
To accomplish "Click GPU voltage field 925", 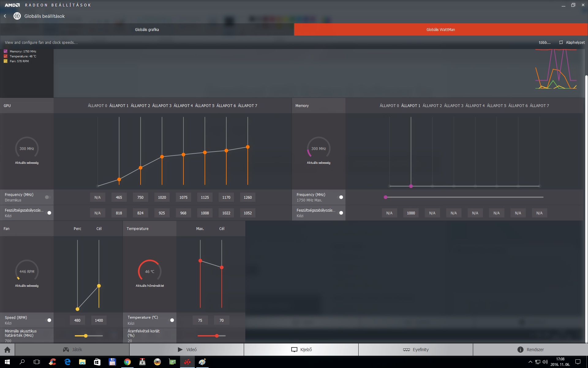I will point(162,213).
